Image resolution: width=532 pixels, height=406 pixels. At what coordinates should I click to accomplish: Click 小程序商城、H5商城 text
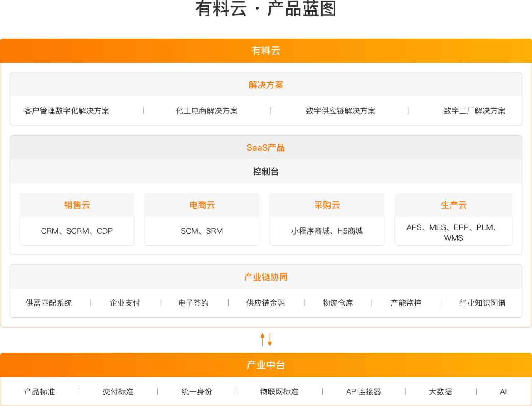point(327,231)
